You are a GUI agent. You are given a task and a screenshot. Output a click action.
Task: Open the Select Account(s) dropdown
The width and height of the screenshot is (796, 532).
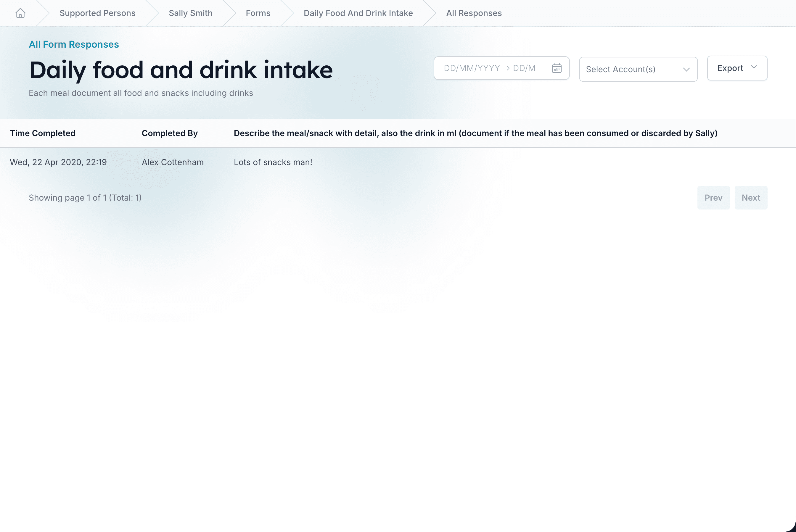point(638,69)
